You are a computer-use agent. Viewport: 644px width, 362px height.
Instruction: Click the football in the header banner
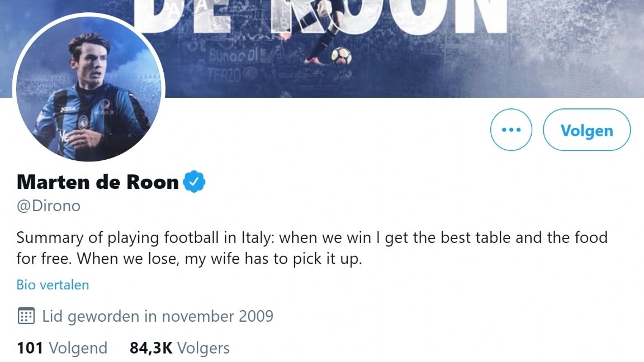pos(341,55)
